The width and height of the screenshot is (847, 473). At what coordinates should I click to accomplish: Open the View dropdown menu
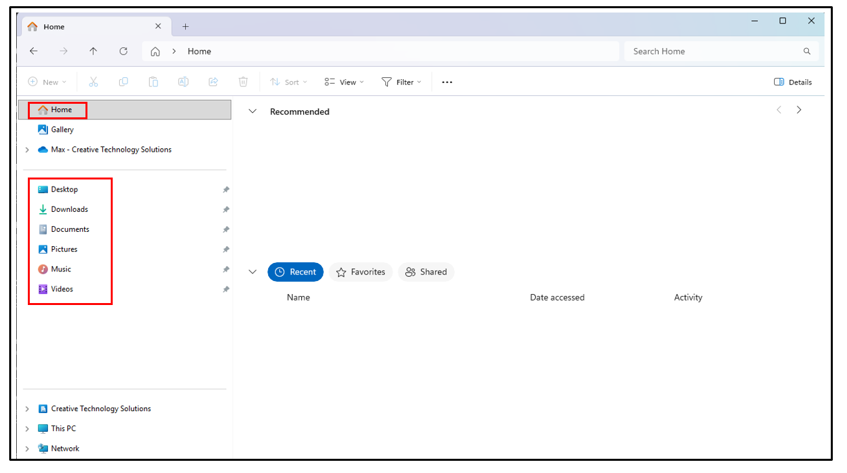344,82
